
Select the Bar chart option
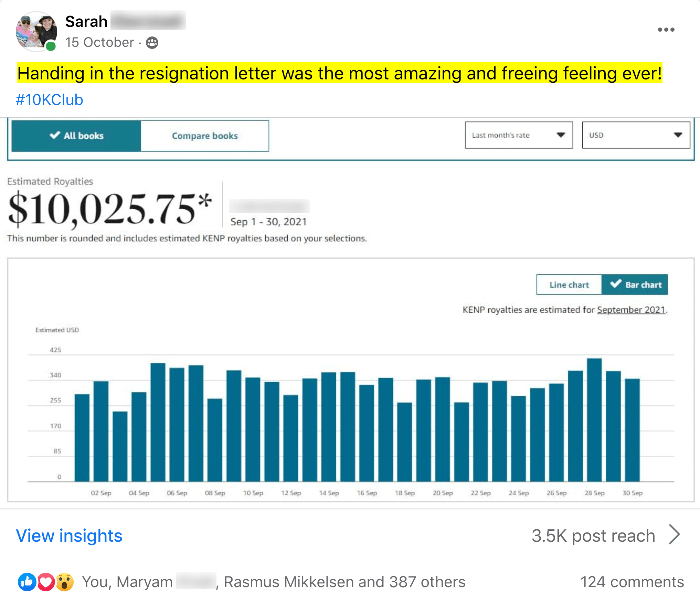point(635,285)
